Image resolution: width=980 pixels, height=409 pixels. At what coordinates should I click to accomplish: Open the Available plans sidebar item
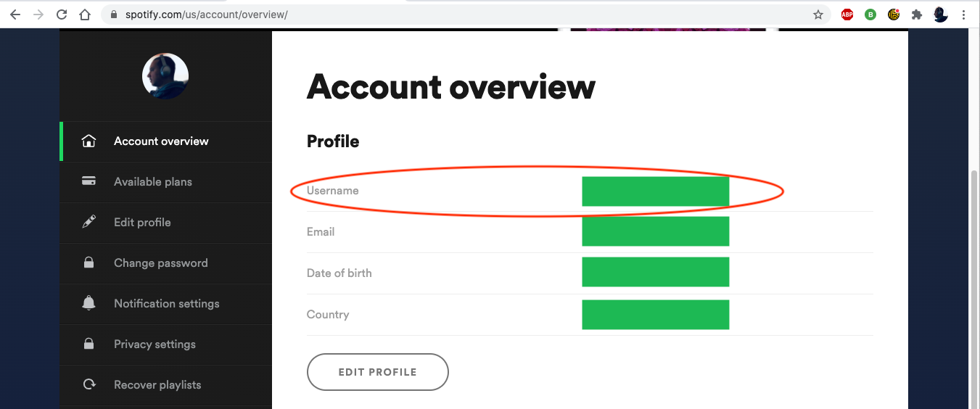coord(152,182)
